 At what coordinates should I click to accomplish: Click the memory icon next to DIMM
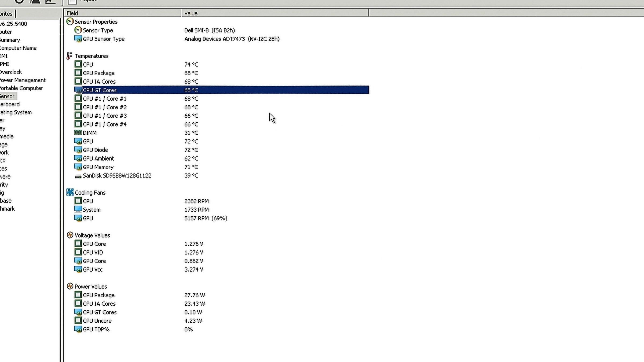coord(78,132)
